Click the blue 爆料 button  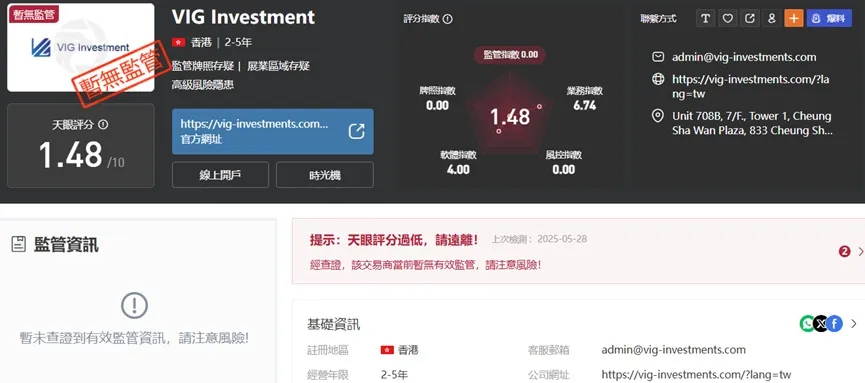pyautogui.click(x=829, y=18)
